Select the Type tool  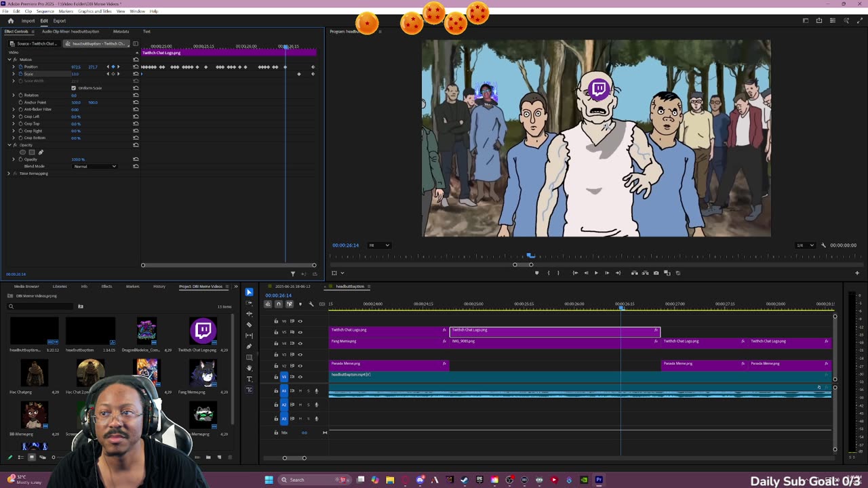pyautogui.click(x=249, y=379)
